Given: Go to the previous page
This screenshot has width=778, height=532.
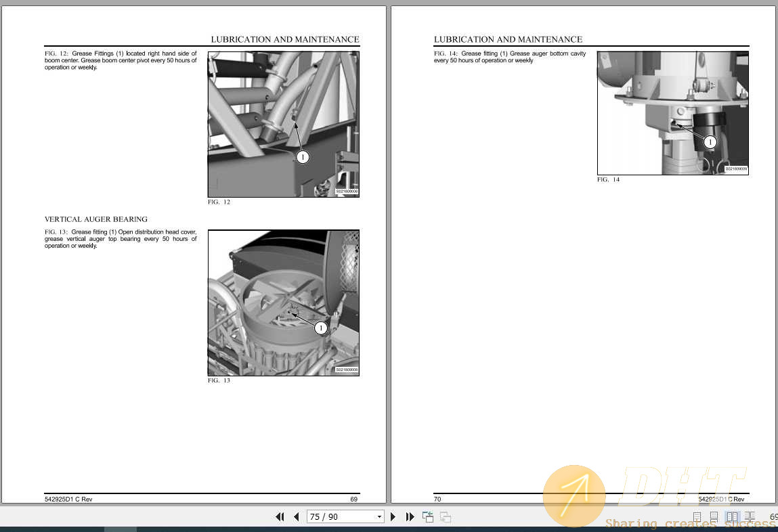Looking at the screenshot, I should tap(296, 516).
